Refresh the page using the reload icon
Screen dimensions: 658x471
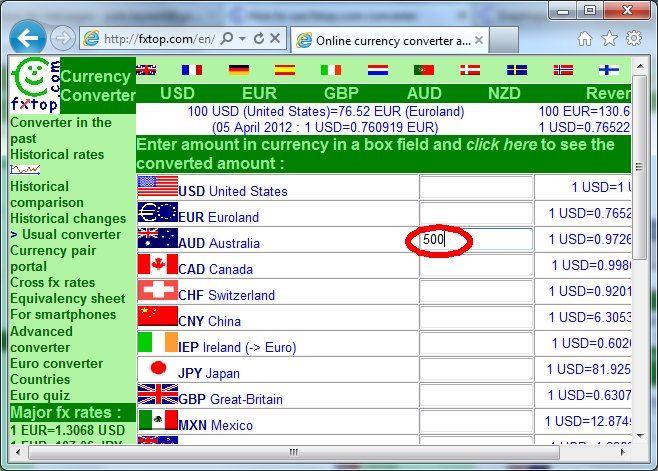coord(259,39)
